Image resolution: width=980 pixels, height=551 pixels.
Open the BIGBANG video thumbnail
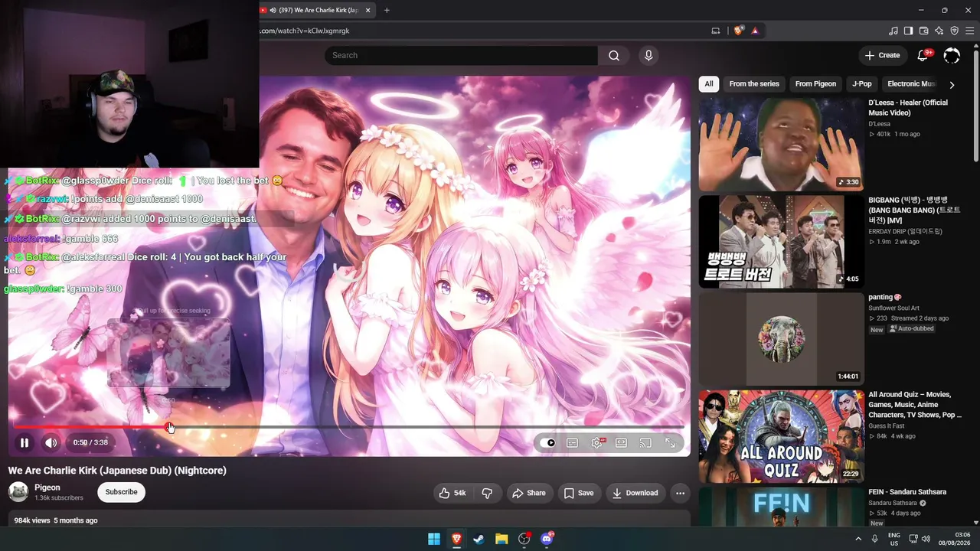(x=781, y=242)
